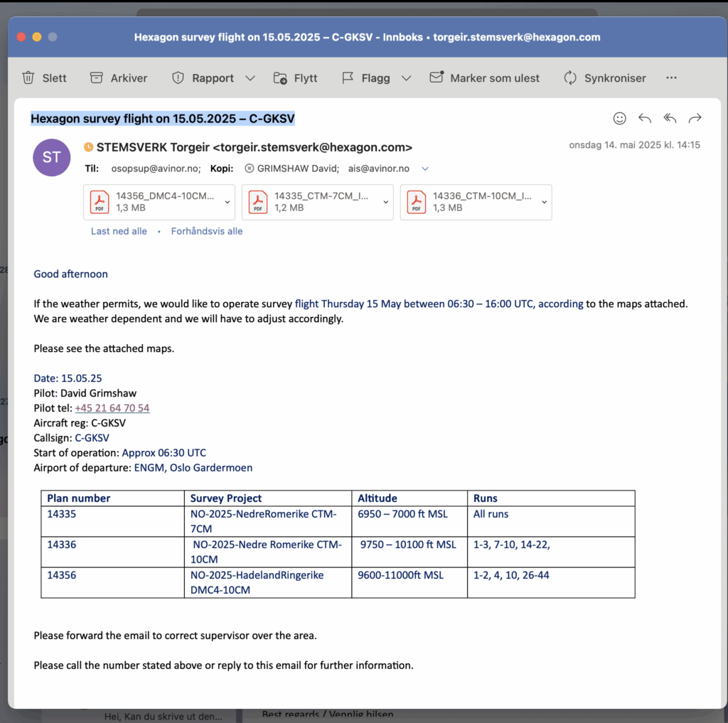Click PDF icon of 14356_DMC4-10CM attachment
This screenshot has height=723, width=728.
tap(100, 202)
